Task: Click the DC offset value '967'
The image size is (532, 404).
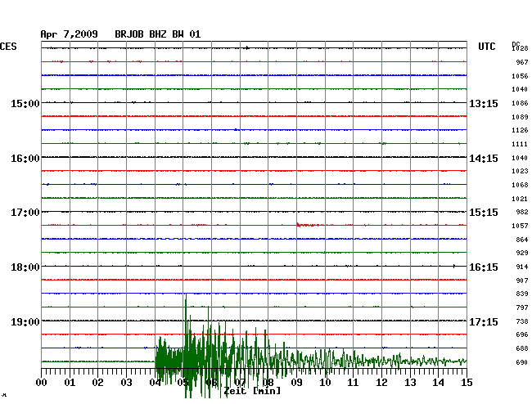Action: click(522, 62)
